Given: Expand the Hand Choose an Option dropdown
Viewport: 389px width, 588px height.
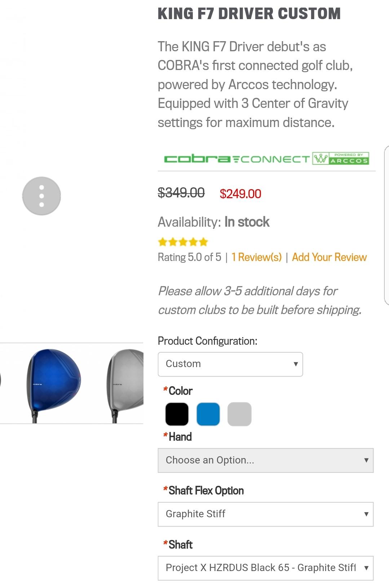Looking at the screenshot, I should click(265, 460).
